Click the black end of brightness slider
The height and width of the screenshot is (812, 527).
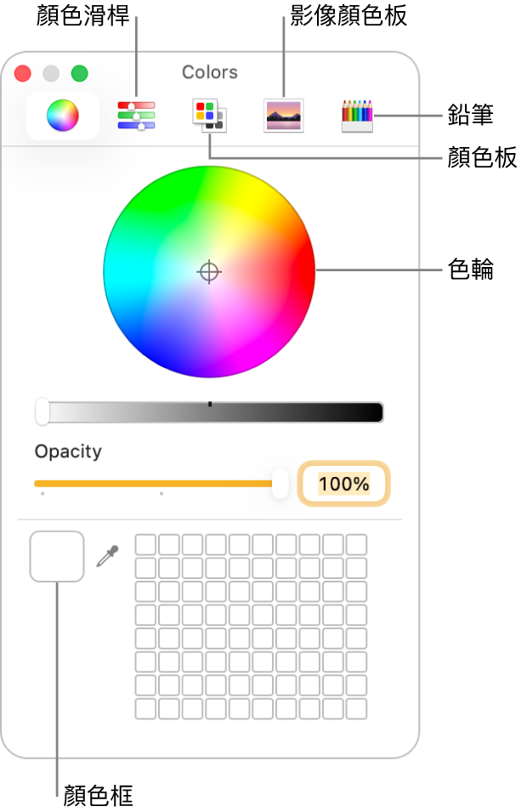(374, 412)
